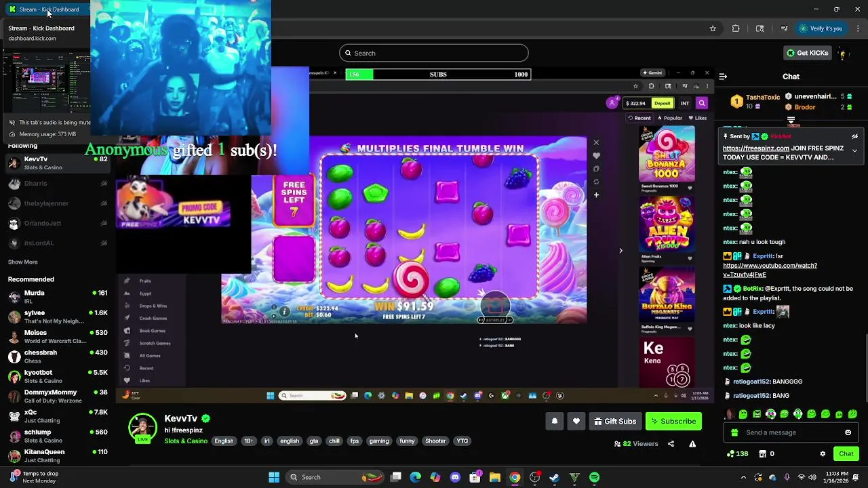
Task: Click the info icon in slot game
Action: pos(285,311)
